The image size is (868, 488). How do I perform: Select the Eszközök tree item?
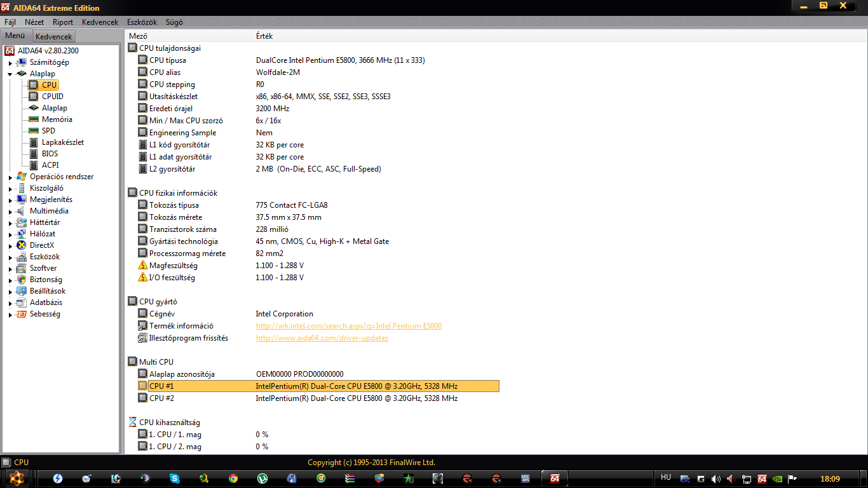(44, 257)
